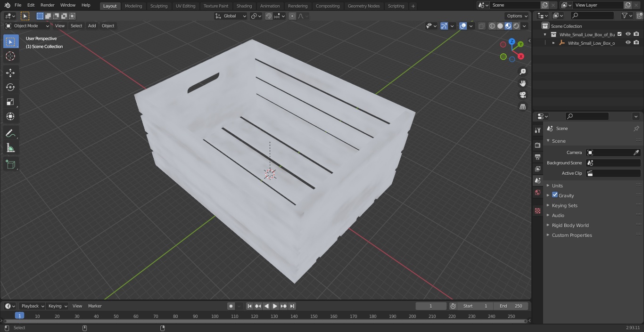Choose the Move tool
644x332 pixels.
10,73
